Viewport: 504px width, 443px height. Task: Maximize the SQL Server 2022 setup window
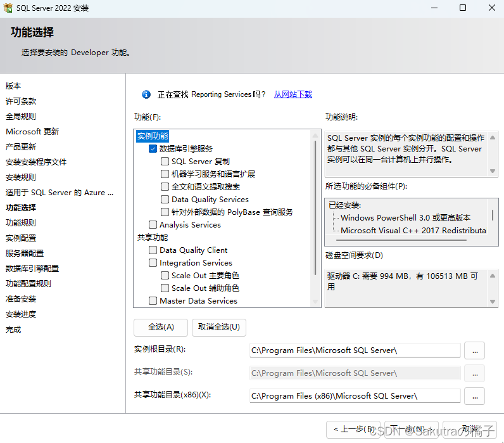click(463, 8)
